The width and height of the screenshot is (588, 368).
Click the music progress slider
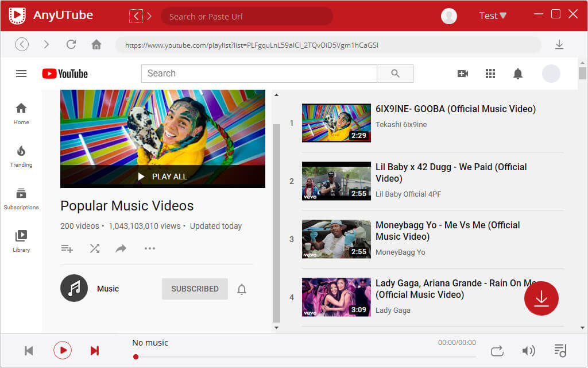(x=305, y=356)
